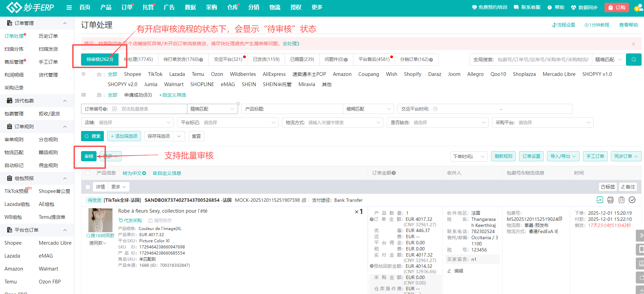Screen dimensions: 644x294
Task: Click 添加筛选项 button
Action: [x=124, y=136]
